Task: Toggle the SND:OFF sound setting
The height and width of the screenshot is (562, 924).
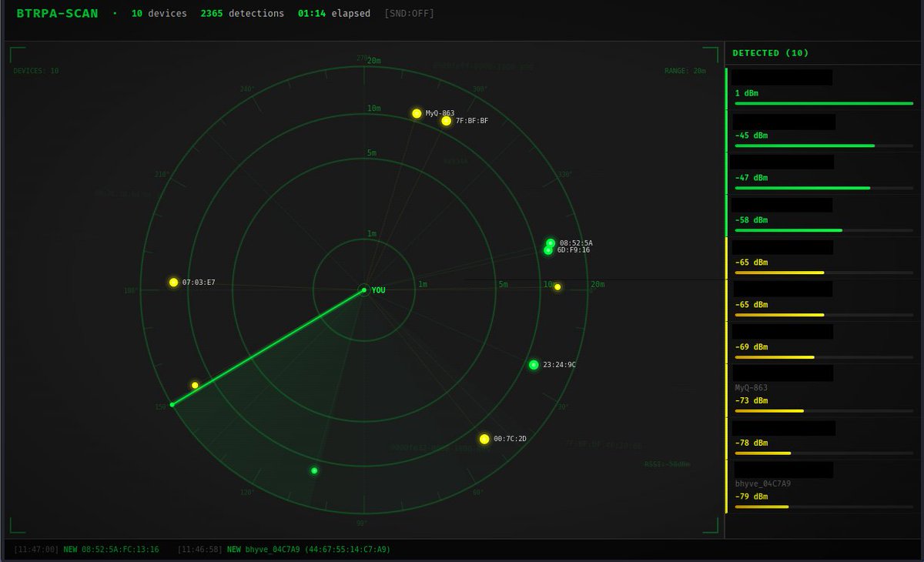Action: 409,14
